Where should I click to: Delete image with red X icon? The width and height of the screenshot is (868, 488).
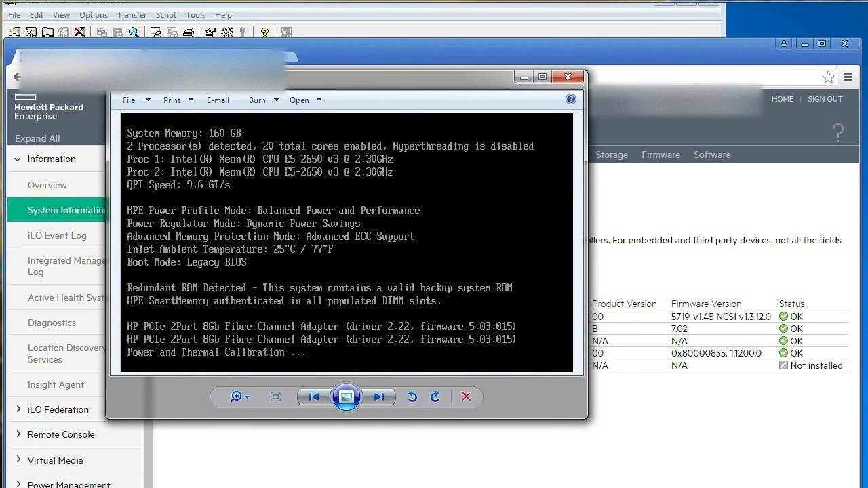[x=466, y=397]
